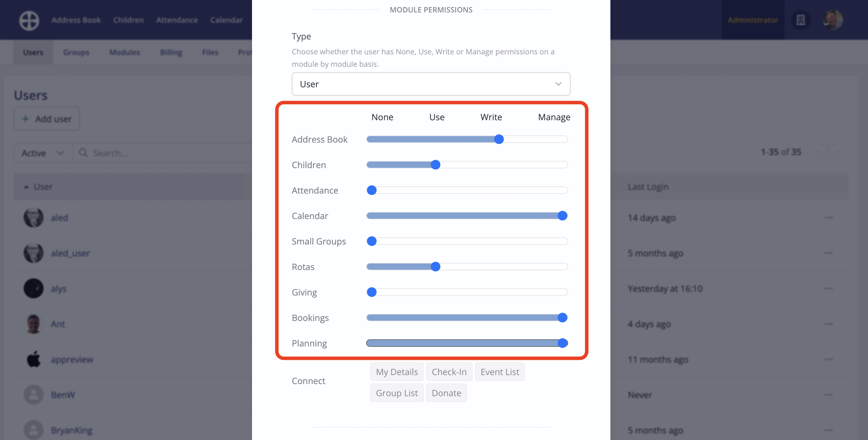Click the search magnifier icon
Viewport: 868px width, 440px height.
(83, 153)
